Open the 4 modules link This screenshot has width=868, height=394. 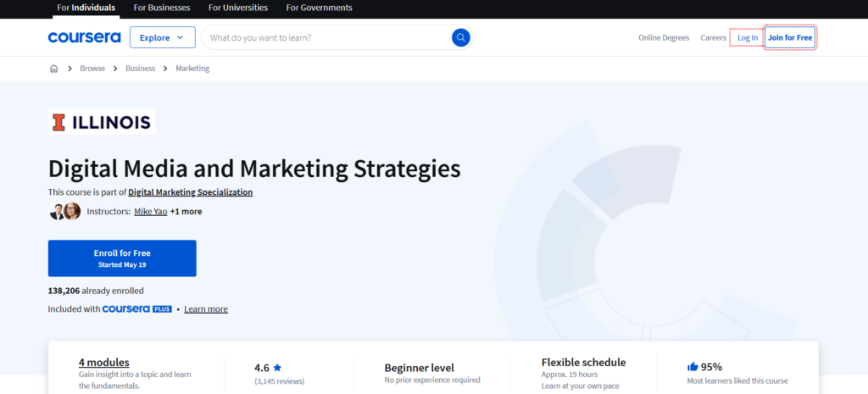104,363
